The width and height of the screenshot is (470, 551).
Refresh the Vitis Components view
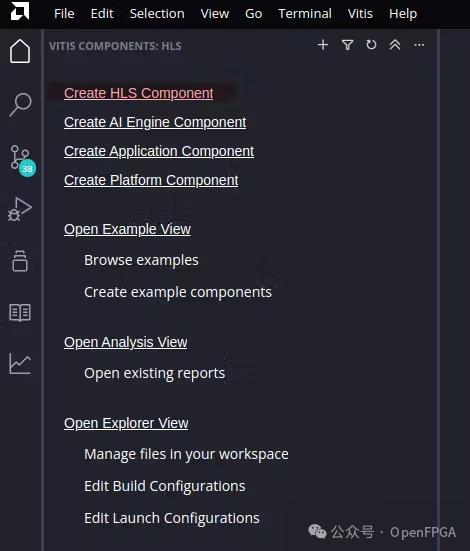[x=371, y=45]
